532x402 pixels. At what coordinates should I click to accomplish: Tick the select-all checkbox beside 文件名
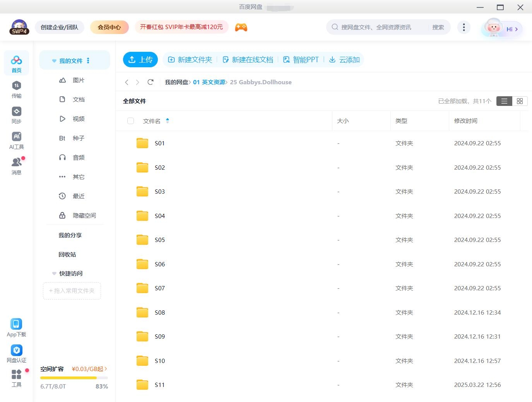point(131,121)
